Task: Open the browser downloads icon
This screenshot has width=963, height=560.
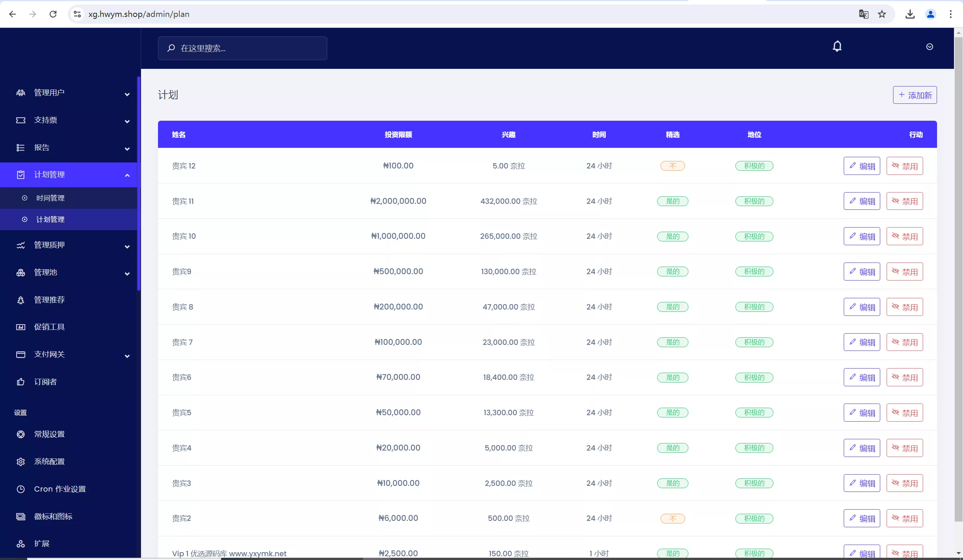Action: click(910, 14)
